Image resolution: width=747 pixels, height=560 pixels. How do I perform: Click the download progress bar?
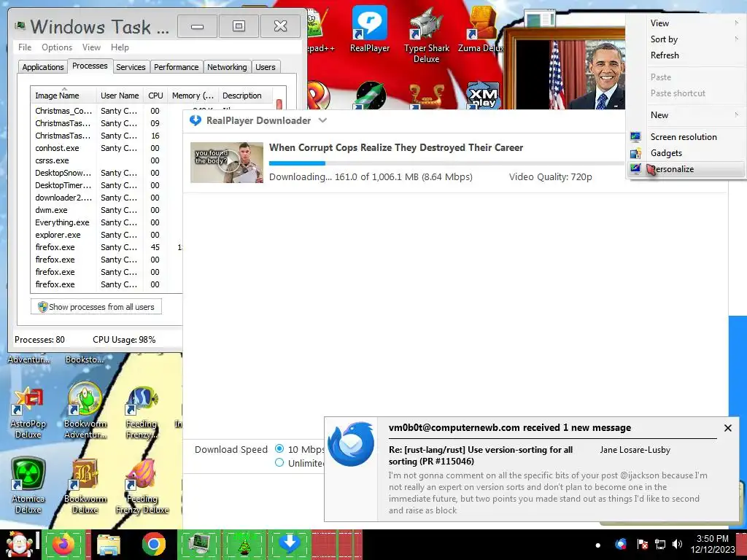[x=447, y=163]
